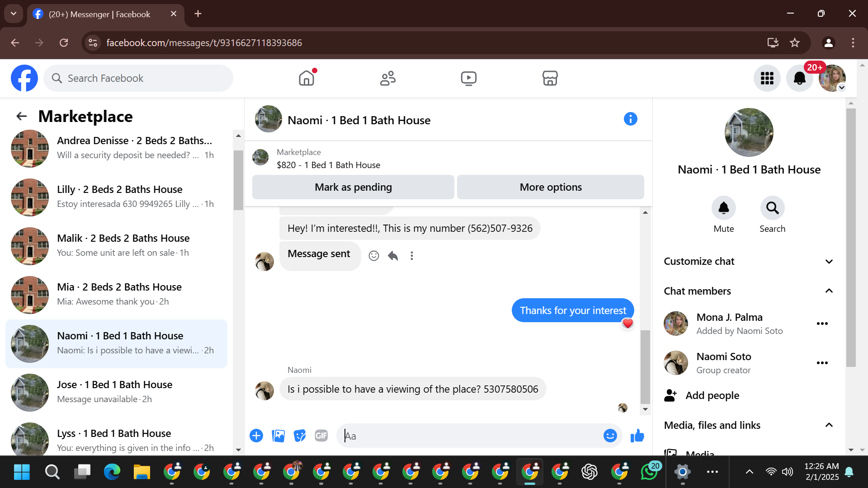Image resolution: width=868 pixels, height=488 pixels.
Task: Open more options for 'Message sent' message
Action: point(412,256)
